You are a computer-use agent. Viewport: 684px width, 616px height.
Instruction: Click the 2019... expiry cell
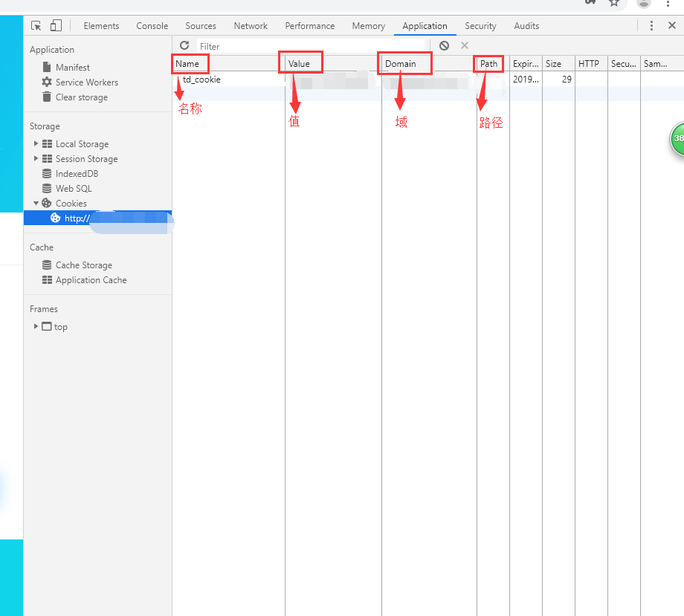[x=526, y=80]
